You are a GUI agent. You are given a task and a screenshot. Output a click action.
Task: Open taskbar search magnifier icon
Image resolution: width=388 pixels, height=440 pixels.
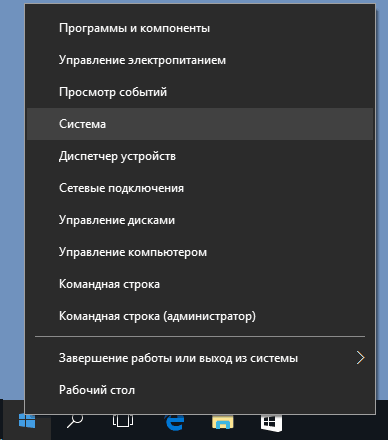click(75, 421)
